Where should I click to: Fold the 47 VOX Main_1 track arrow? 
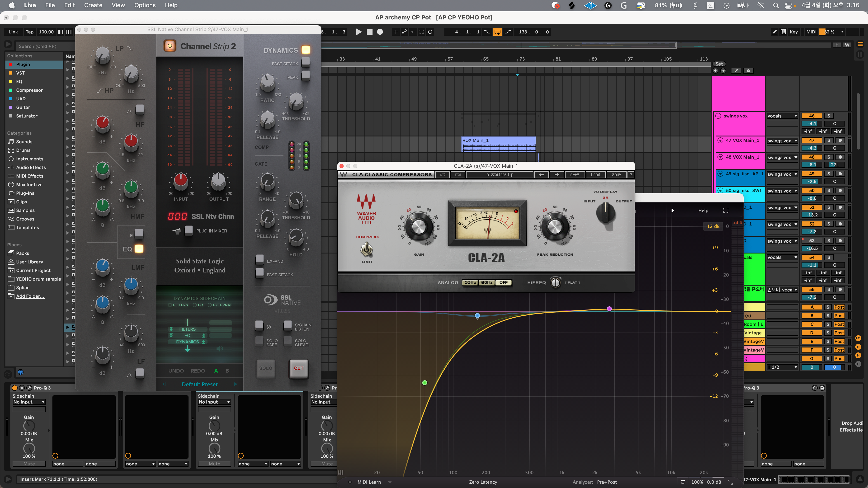tap(720, 141)
